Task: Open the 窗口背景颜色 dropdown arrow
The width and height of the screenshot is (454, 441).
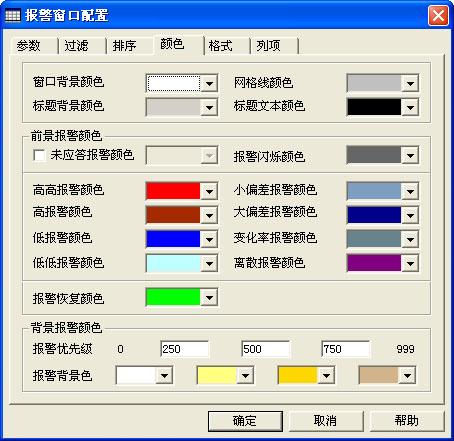Action: click(209, 83)
